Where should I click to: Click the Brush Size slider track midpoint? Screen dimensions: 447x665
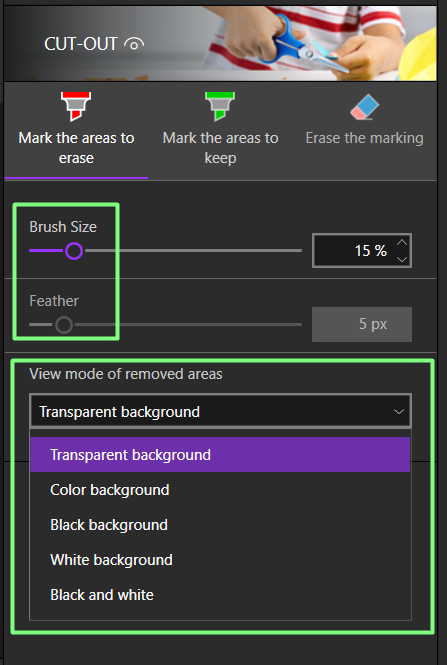click(x=165, y=251)
